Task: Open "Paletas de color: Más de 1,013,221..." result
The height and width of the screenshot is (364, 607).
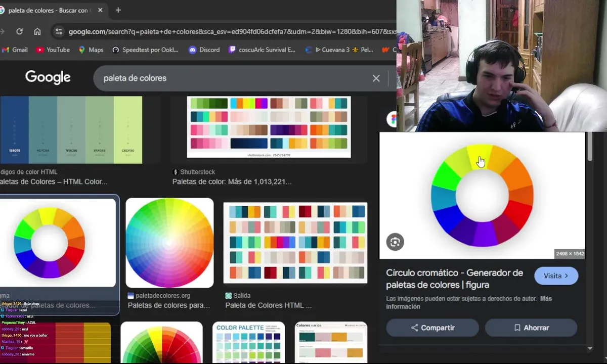Action: [232, 181]
